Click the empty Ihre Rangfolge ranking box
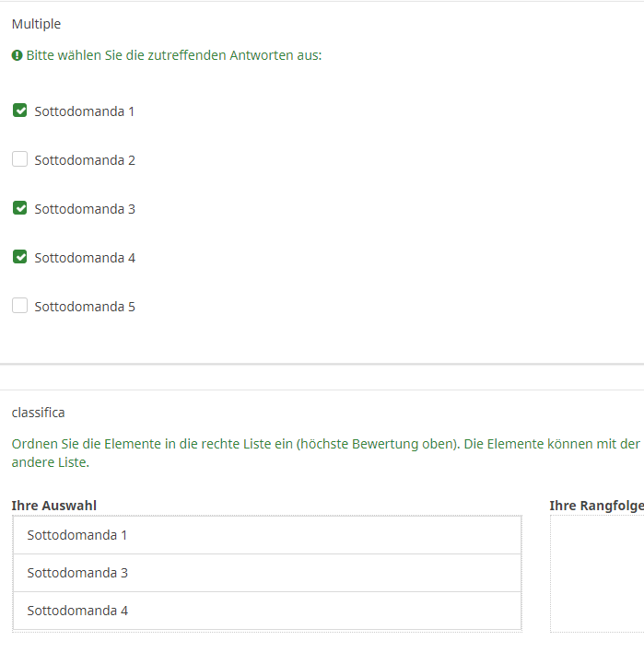Screen dimensions: 644x664 (596, 573)
